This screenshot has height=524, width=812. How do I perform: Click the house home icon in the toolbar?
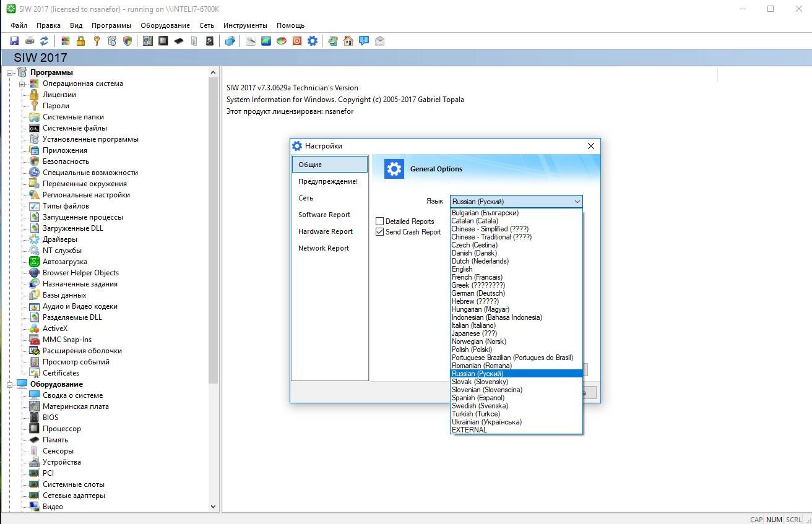348,41
